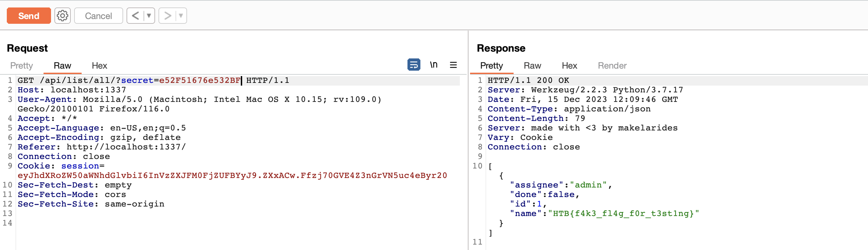Open the Render tab in Response
The width and height of the screenshot is (868, 250).
pos(612,66)
